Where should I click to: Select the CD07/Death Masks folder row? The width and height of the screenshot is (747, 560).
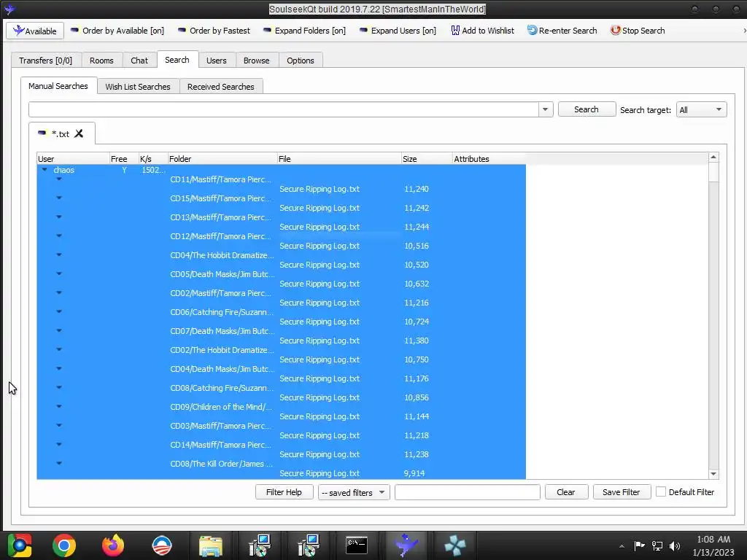coord(281,331)
